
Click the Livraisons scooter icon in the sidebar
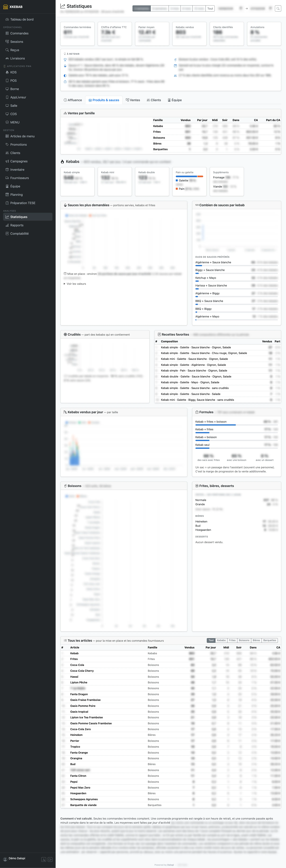(7, 58)
